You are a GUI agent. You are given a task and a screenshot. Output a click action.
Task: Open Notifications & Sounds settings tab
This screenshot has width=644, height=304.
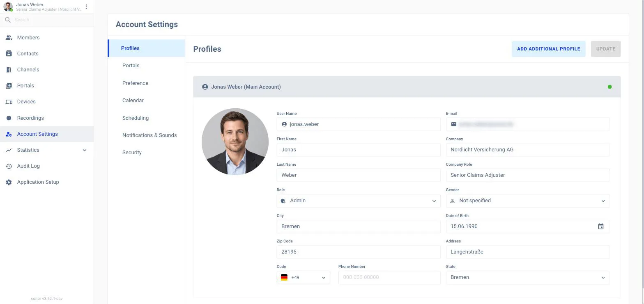click(x=147, y=135)
